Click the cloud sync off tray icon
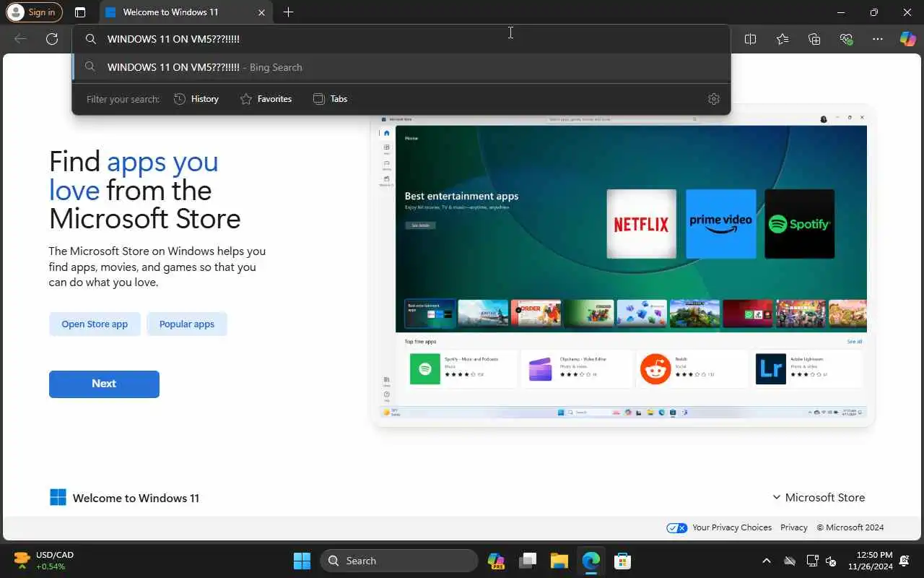This screenshot has width=924, height=578. [x=790, y=561]
